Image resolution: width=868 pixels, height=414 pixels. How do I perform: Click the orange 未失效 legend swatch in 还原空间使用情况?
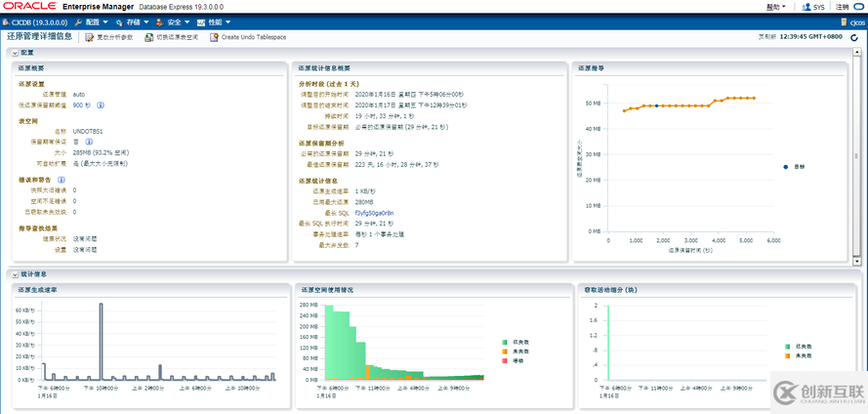click(x=505, y=352)
